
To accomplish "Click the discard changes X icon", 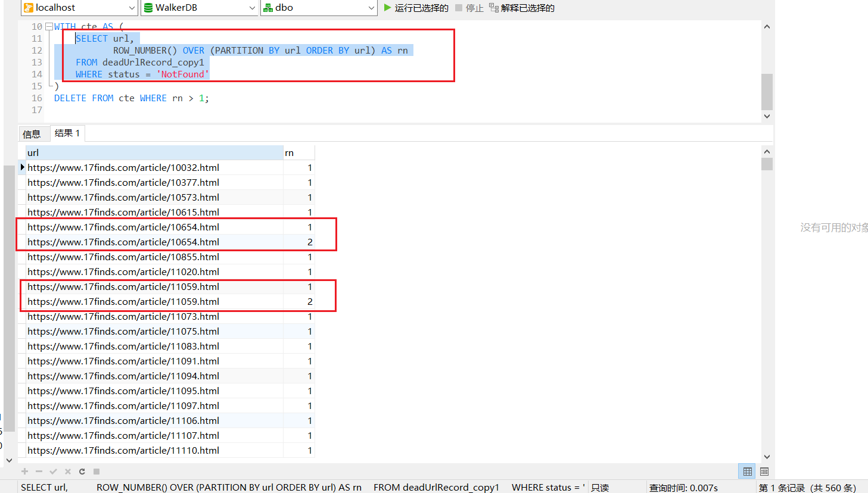I will pos(68,472).
